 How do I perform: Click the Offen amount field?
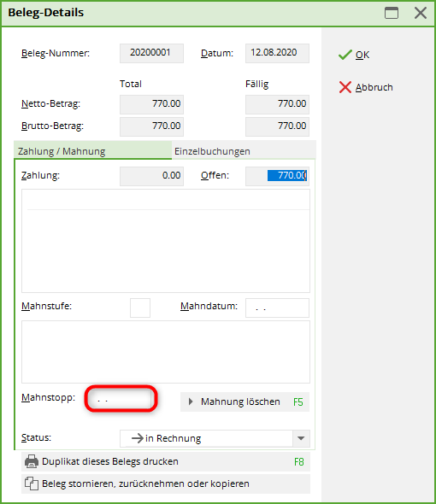point(277,176)
